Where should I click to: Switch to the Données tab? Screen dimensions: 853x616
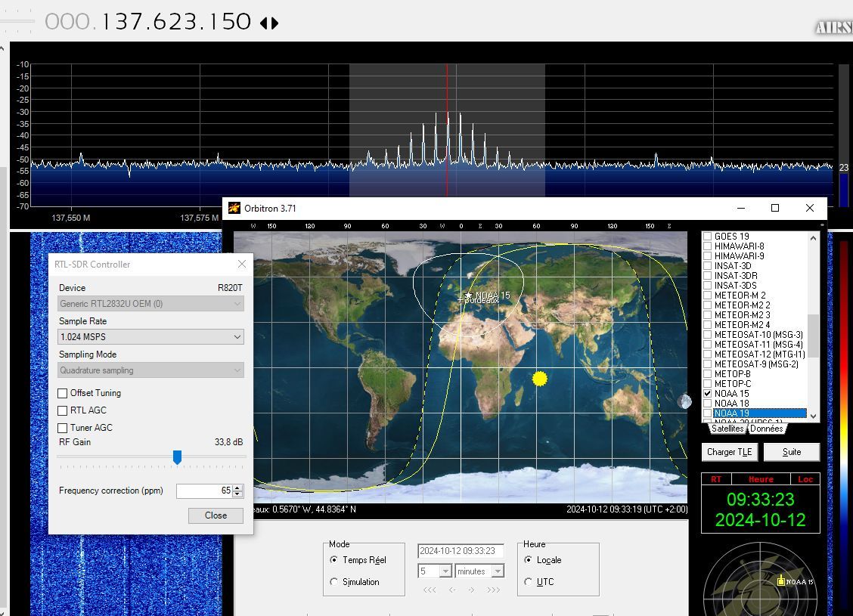pos(767,429)
